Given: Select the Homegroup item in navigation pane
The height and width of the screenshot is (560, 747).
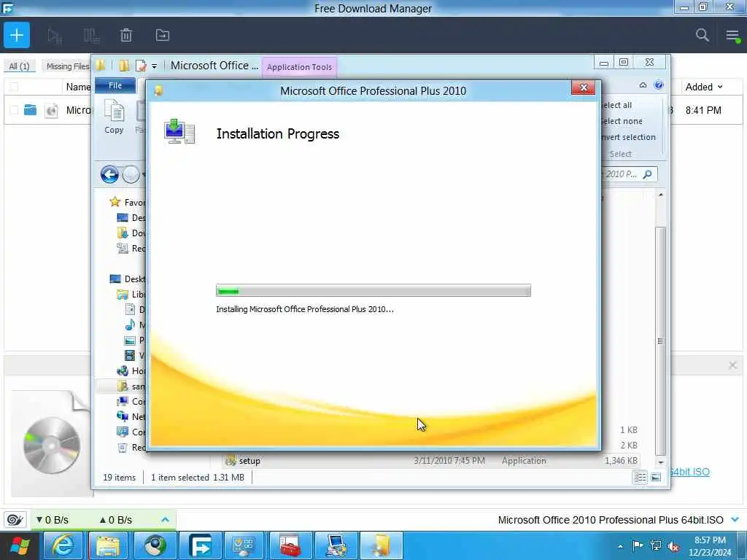Looking at the screenshot, I should [x=131, y=371].
